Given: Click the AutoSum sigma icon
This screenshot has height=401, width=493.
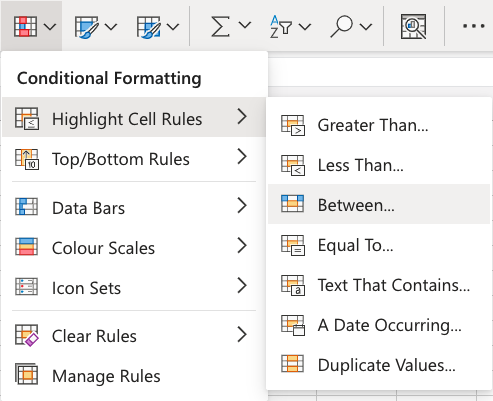Looking at the screenshot, I should click(220, 26).
